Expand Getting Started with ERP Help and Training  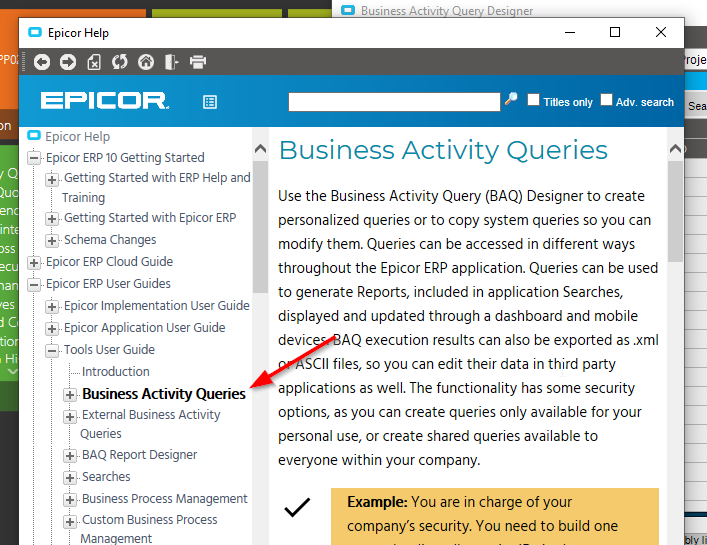click(52, 180)
